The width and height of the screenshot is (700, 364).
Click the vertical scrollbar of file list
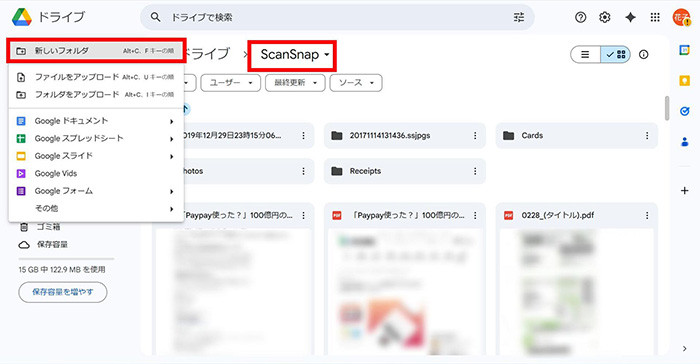(667, 108)
